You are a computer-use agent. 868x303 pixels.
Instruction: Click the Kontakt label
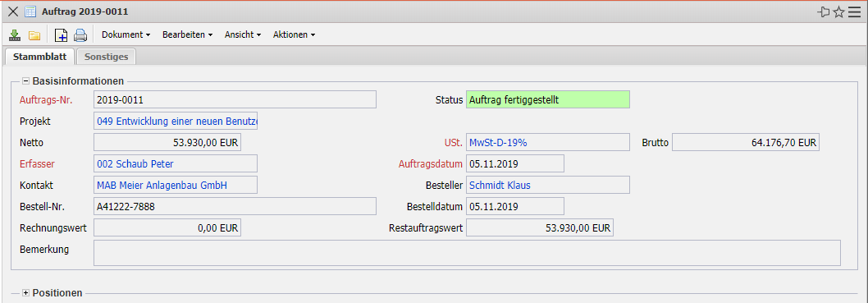tap(37, 185)
